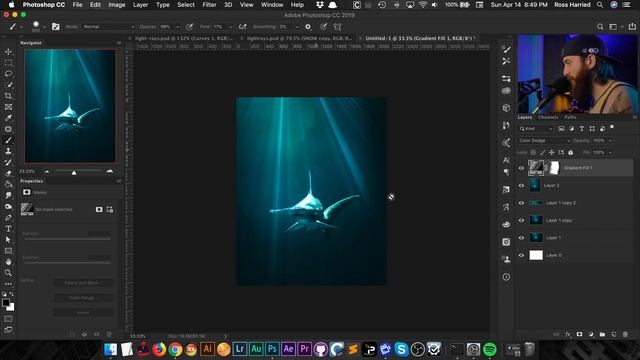Open the Layer menu

coord(140,4)
